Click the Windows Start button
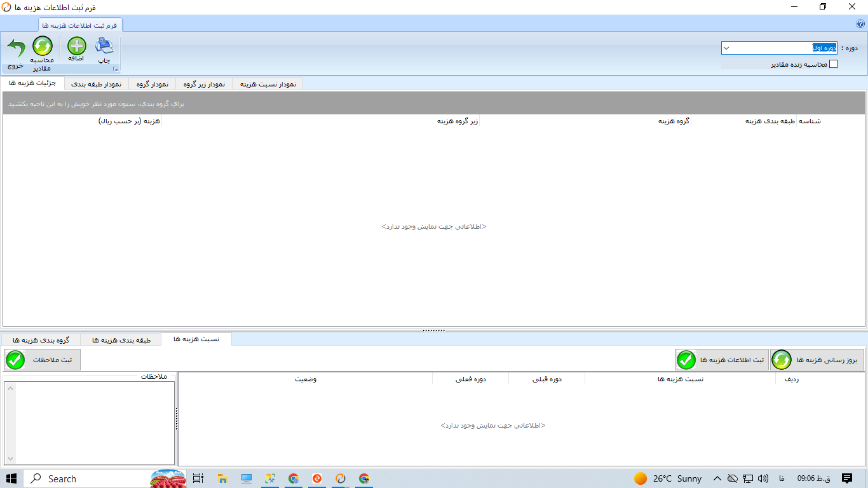 point(11,478)
